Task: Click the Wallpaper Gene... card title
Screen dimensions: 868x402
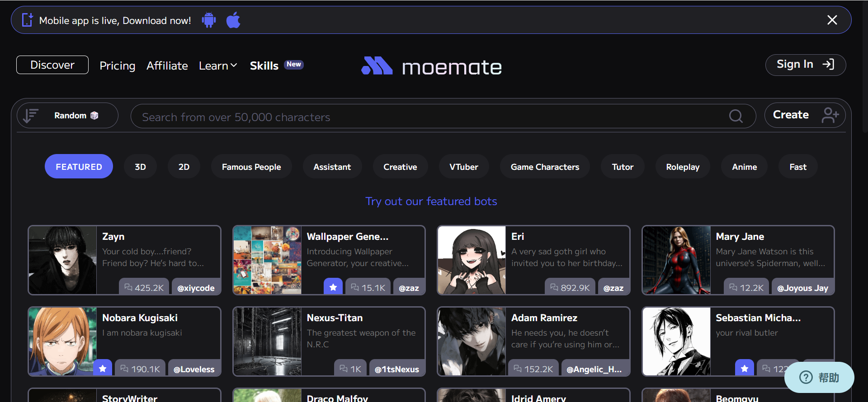Action: [x=348, y=236]
